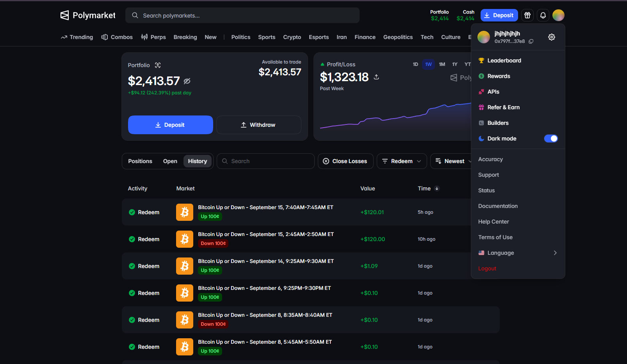Click the blue Deposit button in portfolio card
This screenshot has height=364, width=627.
coord(171,125)
